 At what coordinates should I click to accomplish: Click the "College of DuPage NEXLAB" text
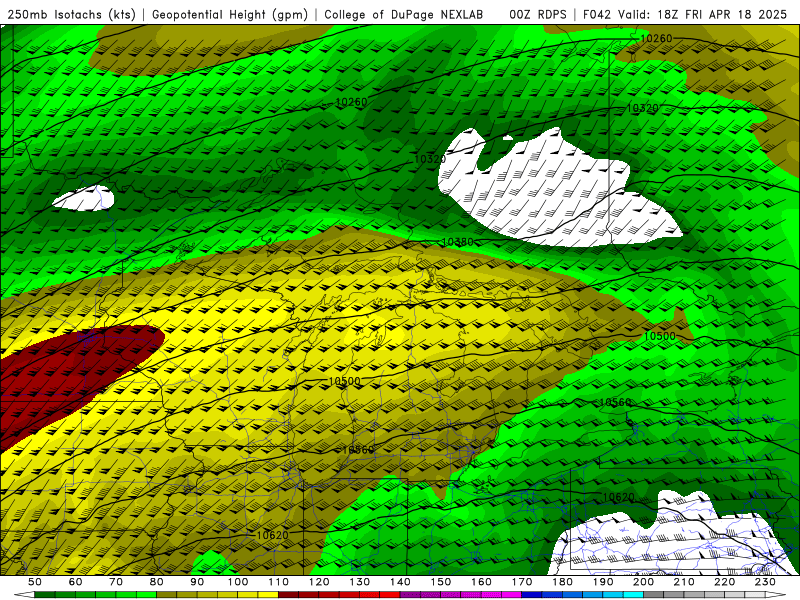tap(404, 15)
